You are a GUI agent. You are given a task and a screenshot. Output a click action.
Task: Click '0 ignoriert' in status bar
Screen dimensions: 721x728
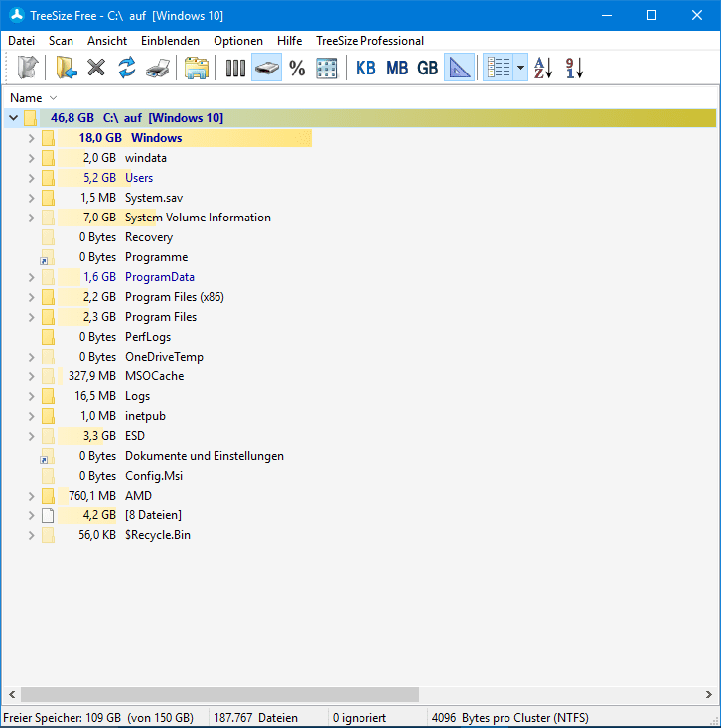pos(360,718)
